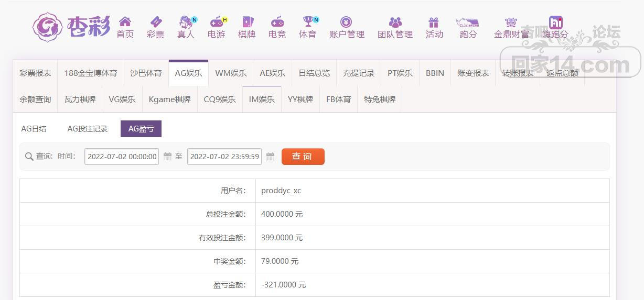The height and width of the screenshot is (300, 644).
Task: Open the 团队管理 people icon
Action: point(395,22)
